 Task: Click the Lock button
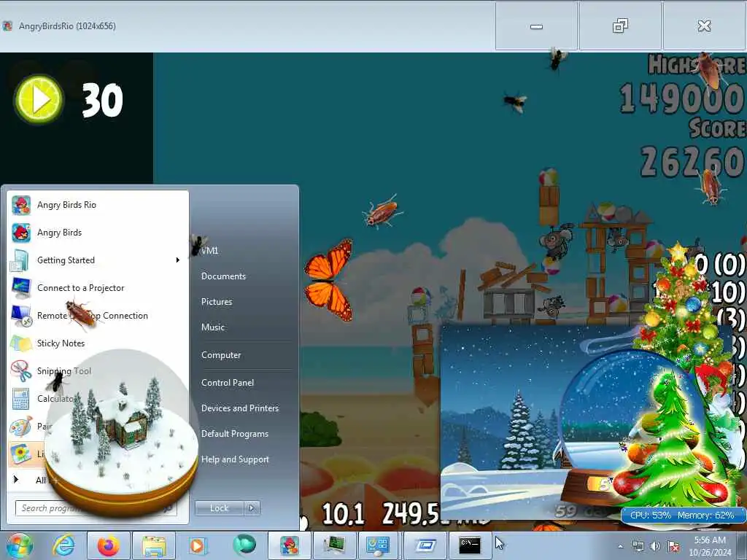219,508
